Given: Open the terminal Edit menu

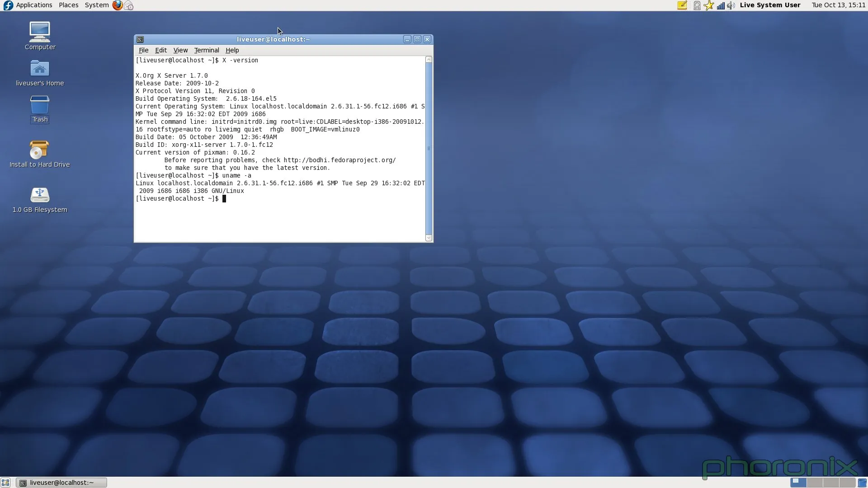Looking at the screenshot, I should (x=161, y=50).
